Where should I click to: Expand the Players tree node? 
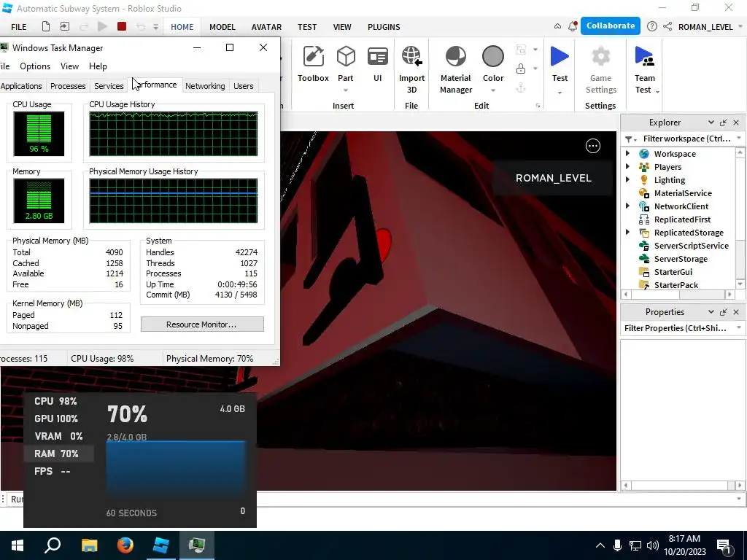(628, 167)
